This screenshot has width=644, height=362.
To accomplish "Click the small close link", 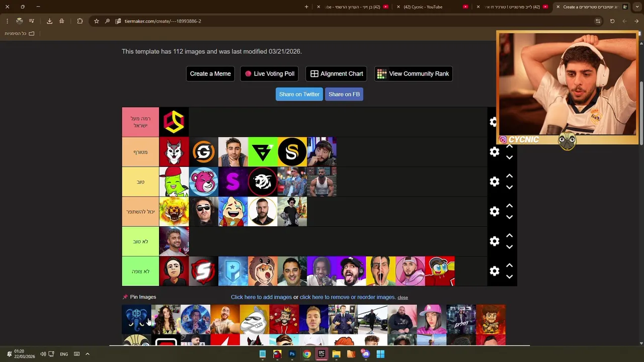I will 403,298.
